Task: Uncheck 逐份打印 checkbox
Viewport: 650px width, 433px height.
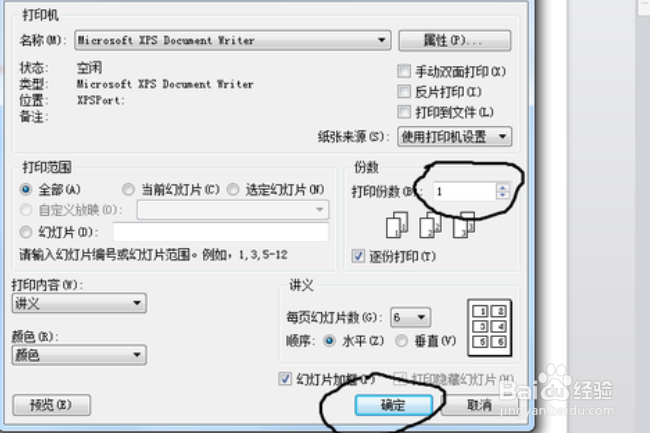Action: pos(358,256)
